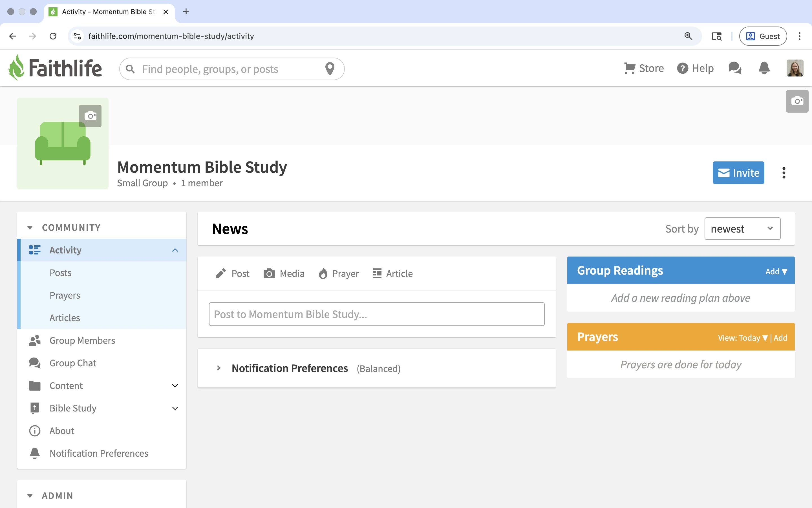Click the Bible Study book icon

tap(35, 408)
